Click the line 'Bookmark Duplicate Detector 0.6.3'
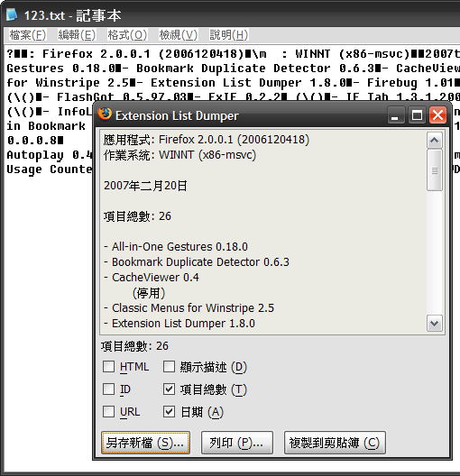Screen dimensions: 460x476 click(197, 262)
